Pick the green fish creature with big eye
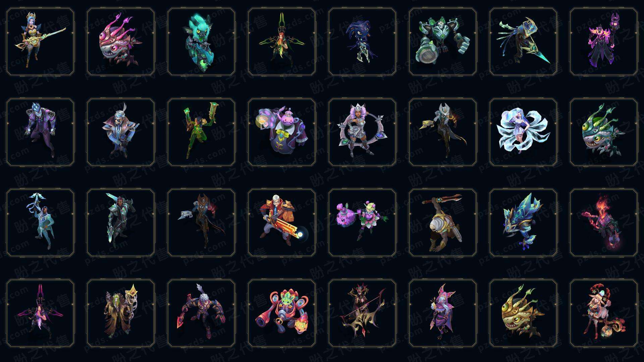This screenshot has width=644, height=362. [x=604, y=132]
